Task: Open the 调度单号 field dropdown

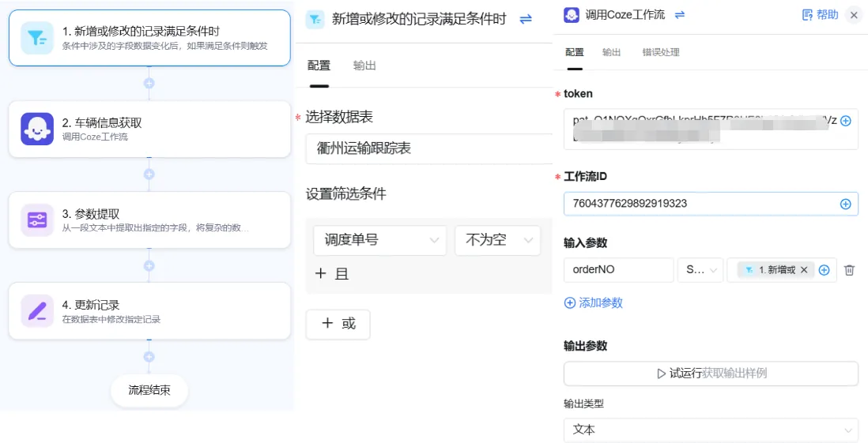Action: (379, 240)
